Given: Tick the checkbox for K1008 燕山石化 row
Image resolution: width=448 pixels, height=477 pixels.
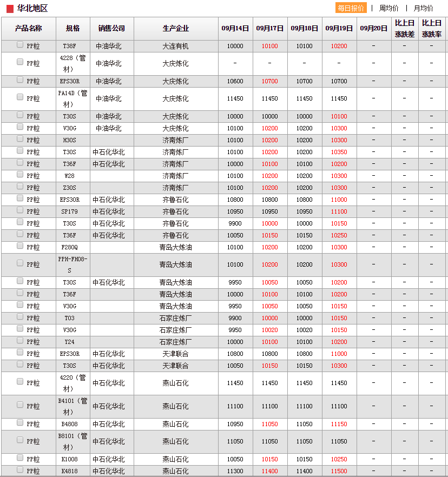Looking at the screenshot, I should 20,458.
